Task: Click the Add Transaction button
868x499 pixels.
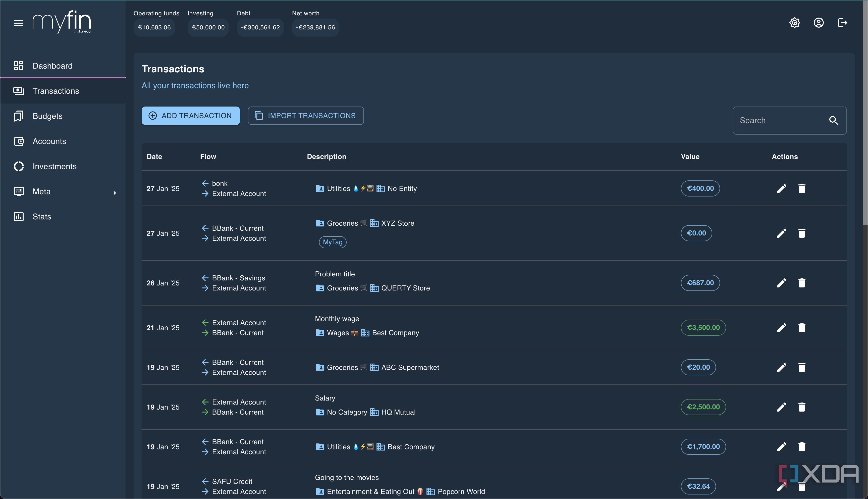Action: 190,116
